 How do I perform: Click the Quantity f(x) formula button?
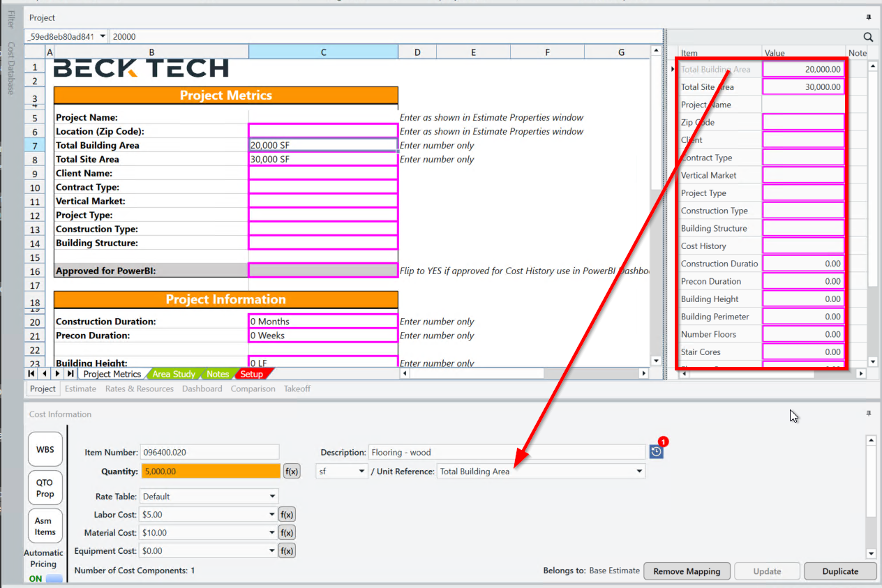tap(292, 472)
